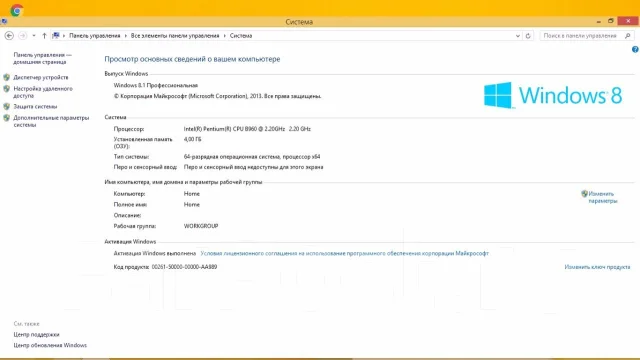The image size is (640, 360).
Task: Open the Microsoft license terms link
Action: (344, 253)
